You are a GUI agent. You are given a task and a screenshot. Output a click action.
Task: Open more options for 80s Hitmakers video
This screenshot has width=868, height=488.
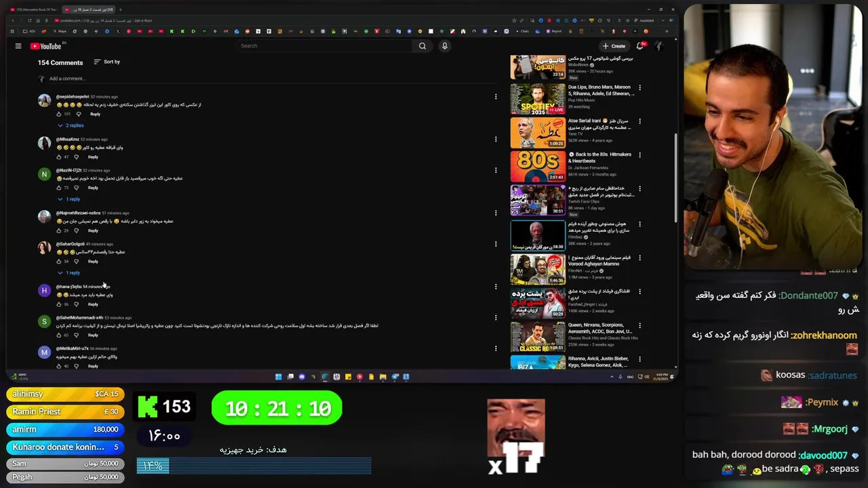click(639, 155)
